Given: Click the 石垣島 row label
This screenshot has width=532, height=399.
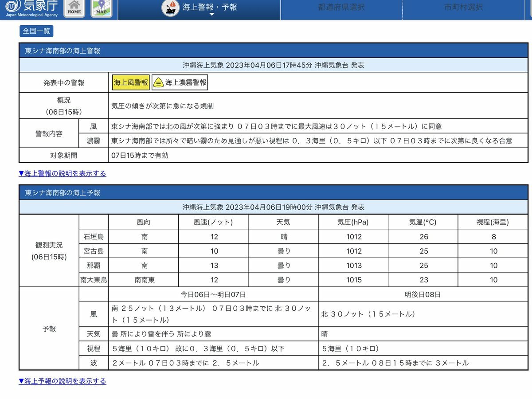Looking at the screenshot, I should [94, 236].
